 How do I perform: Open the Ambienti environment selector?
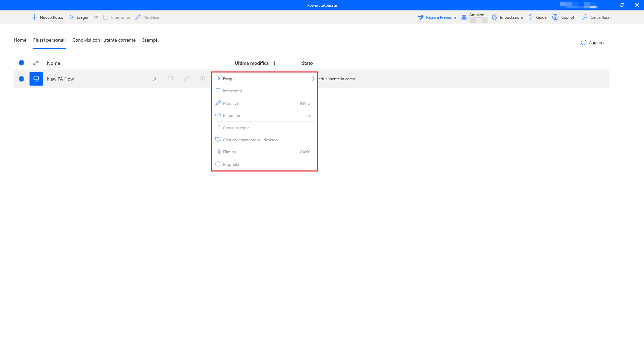[x=474, y=17]
